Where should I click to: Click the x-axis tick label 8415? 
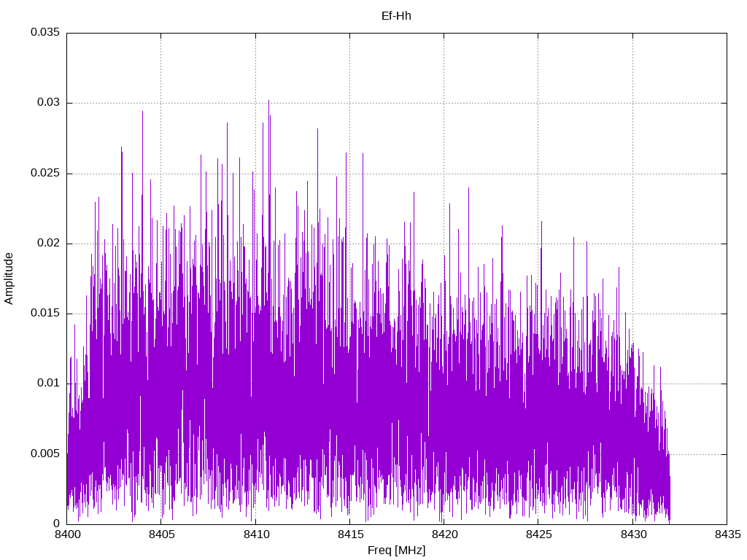[x=350, y=534]
